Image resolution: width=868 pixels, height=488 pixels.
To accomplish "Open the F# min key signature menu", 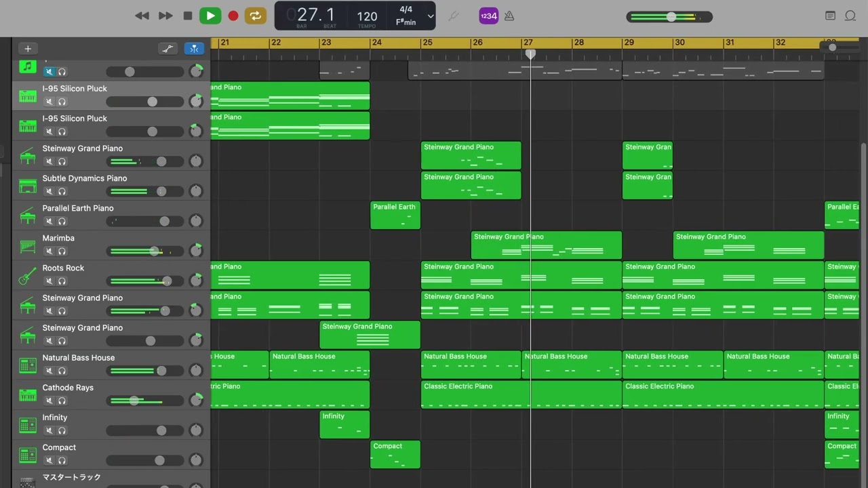I will [406, 22].
